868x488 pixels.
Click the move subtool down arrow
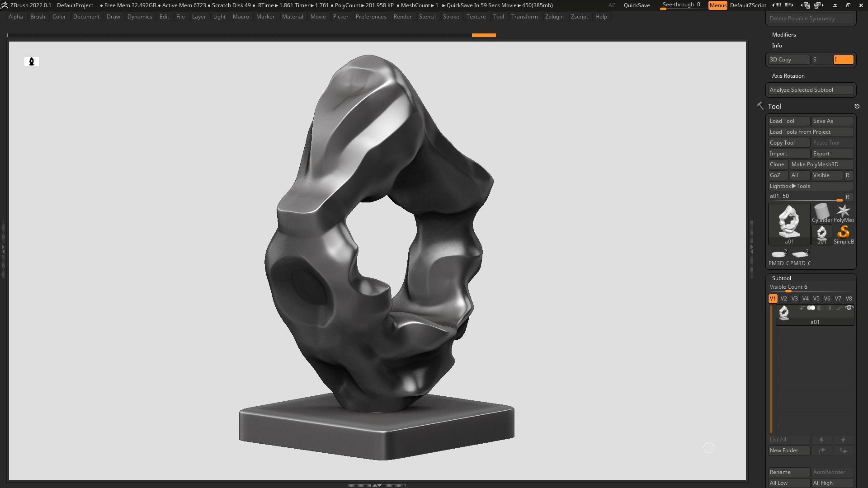click(x=843, y=440)
